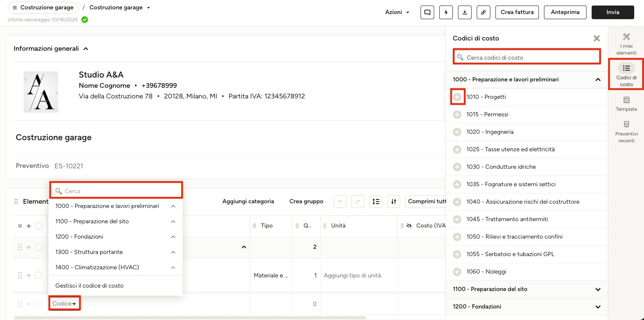Add cost code 1025 - Tasse utenze ed elettricità

457,150
